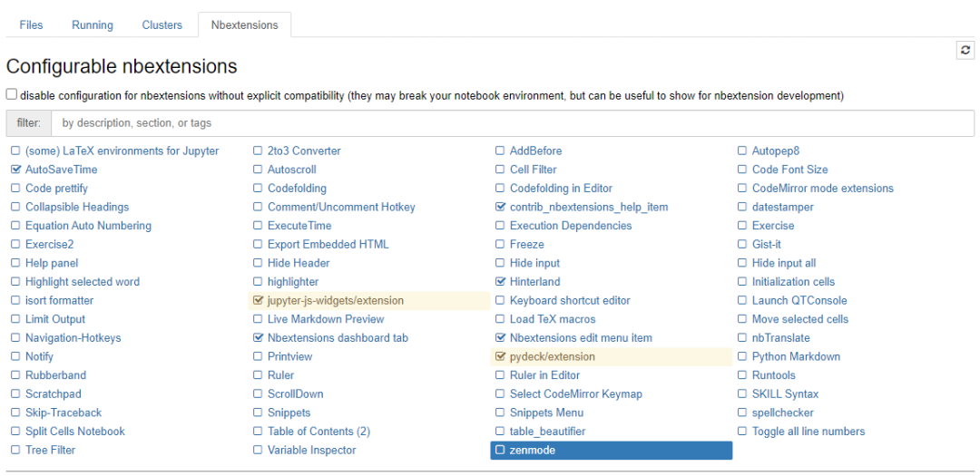Select the jupyter-js-widgets/extension entry
The image size is (980, 476).
click(x=335, y=301)
